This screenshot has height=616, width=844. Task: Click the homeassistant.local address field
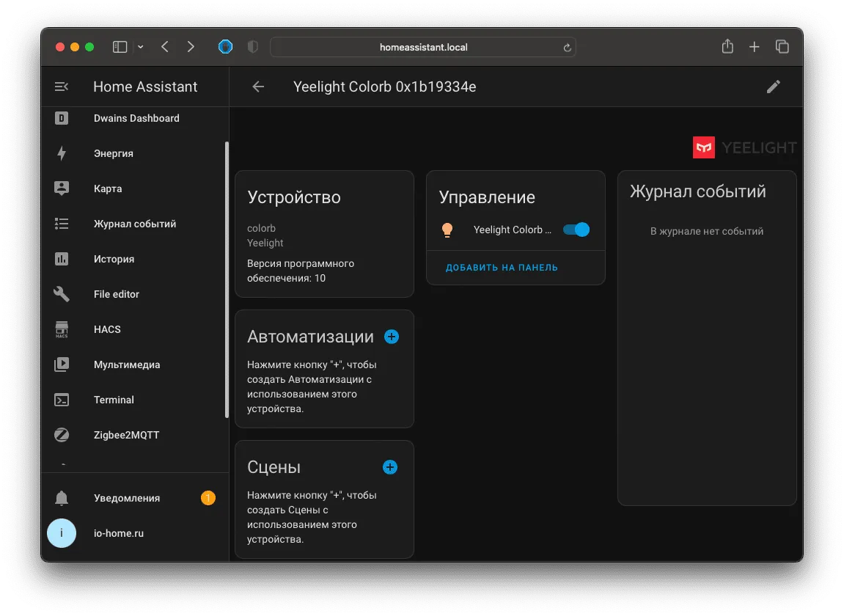click(x=423, y=48)
